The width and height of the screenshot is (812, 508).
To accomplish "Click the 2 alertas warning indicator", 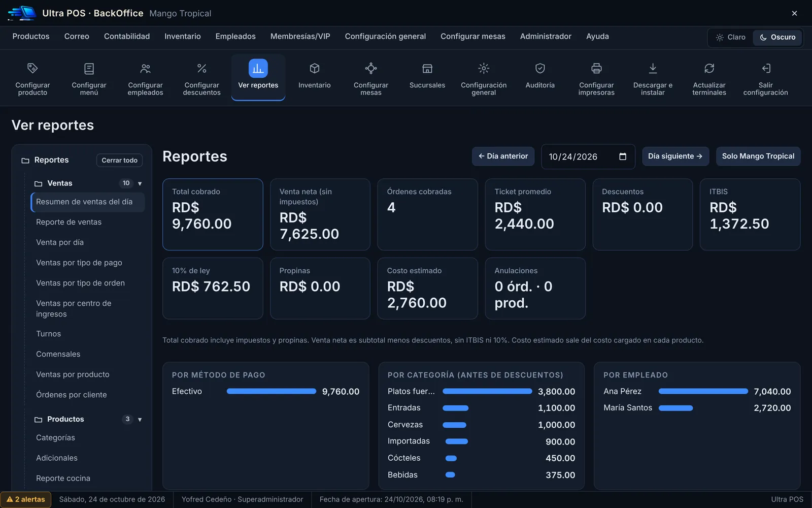I will pyautogui.click(x=26, y=499).
